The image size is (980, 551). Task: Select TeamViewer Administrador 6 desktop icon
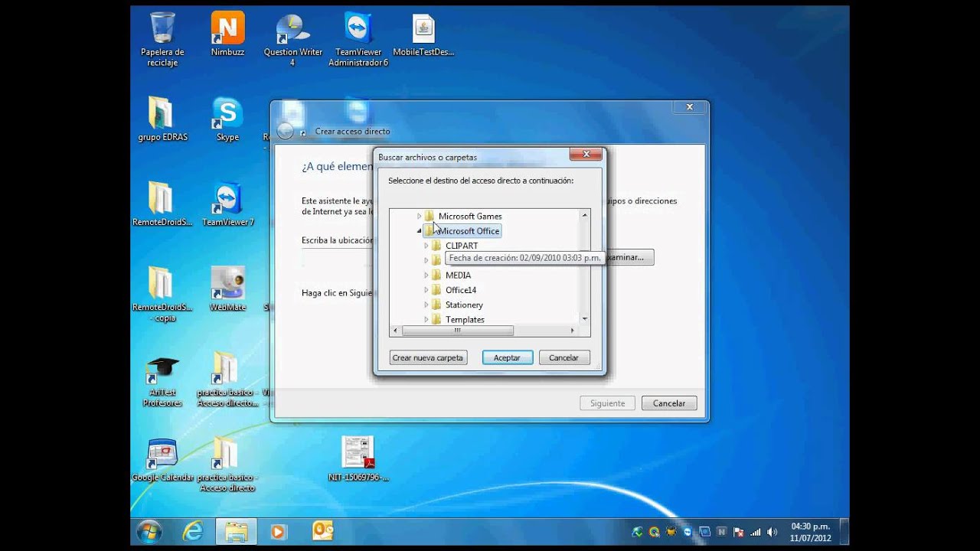pyautogui.click(x=358, y=40)
